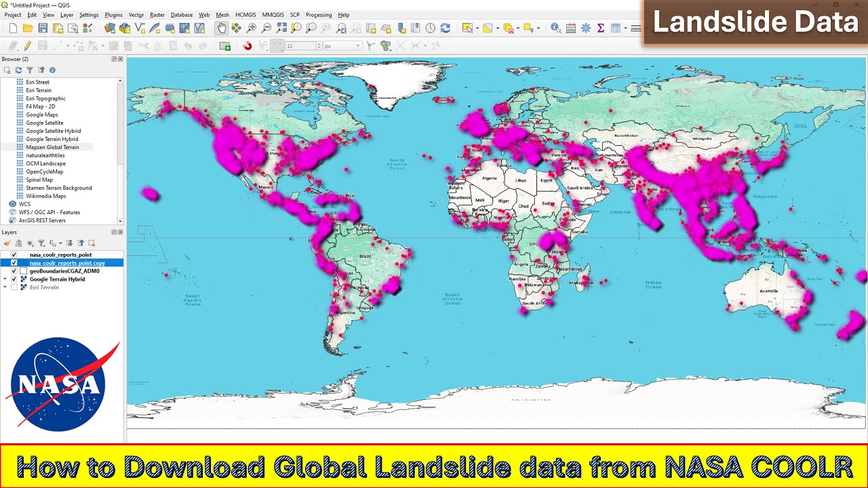
Task: Open the Raster menu
Action: (x=157, y=15)
